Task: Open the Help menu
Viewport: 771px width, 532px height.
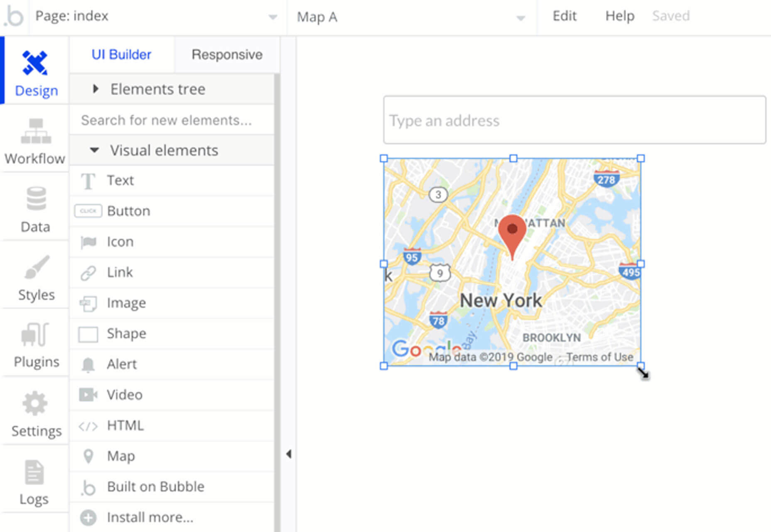Action: tap(620, 16)
